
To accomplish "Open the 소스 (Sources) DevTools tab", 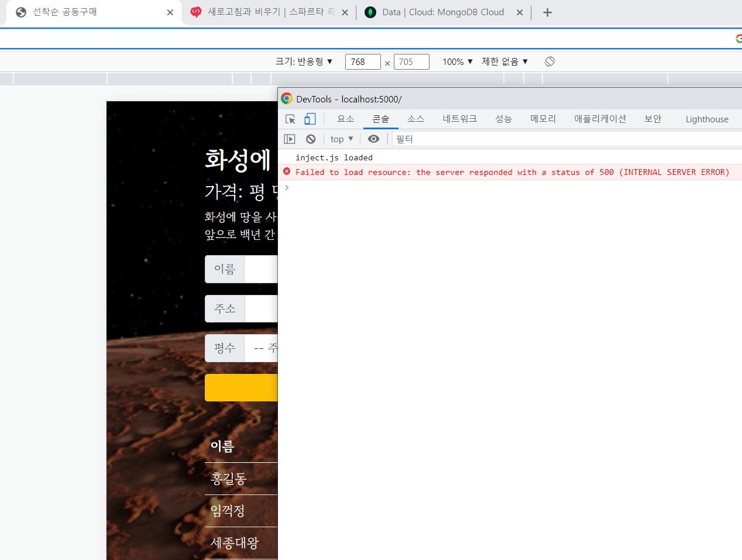I will pos(416,119).
